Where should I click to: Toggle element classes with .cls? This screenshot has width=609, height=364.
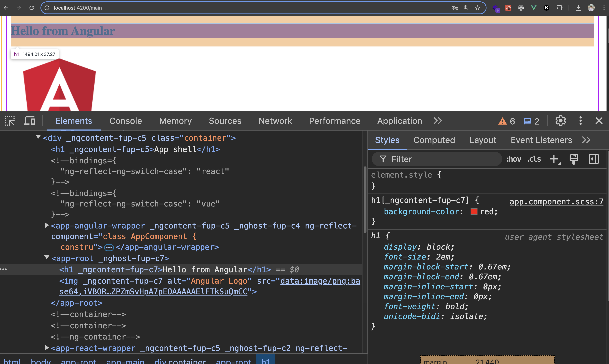[534, 159]
